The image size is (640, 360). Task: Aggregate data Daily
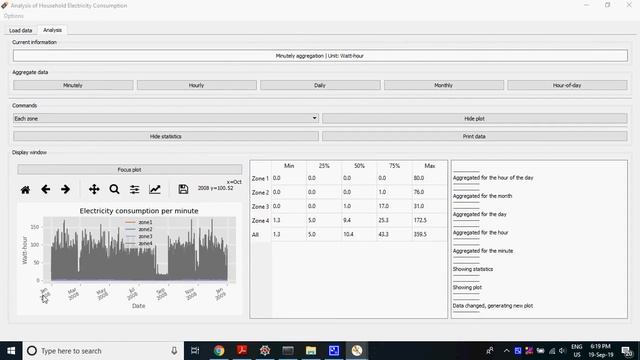coord(320,85)
